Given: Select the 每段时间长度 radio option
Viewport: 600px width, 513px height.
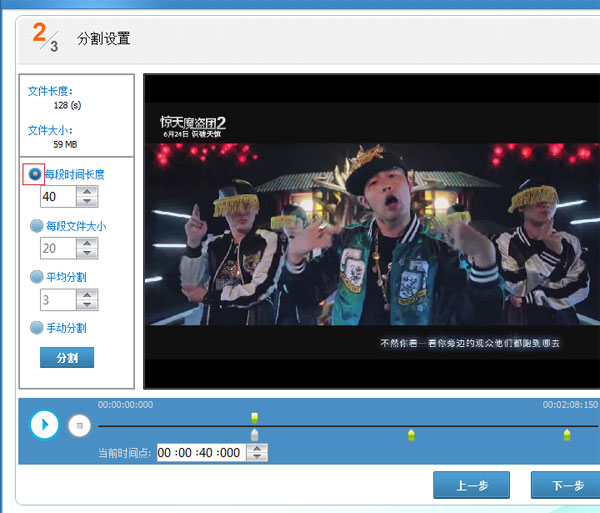Looking at the screenshot, I should click(35, 174).
